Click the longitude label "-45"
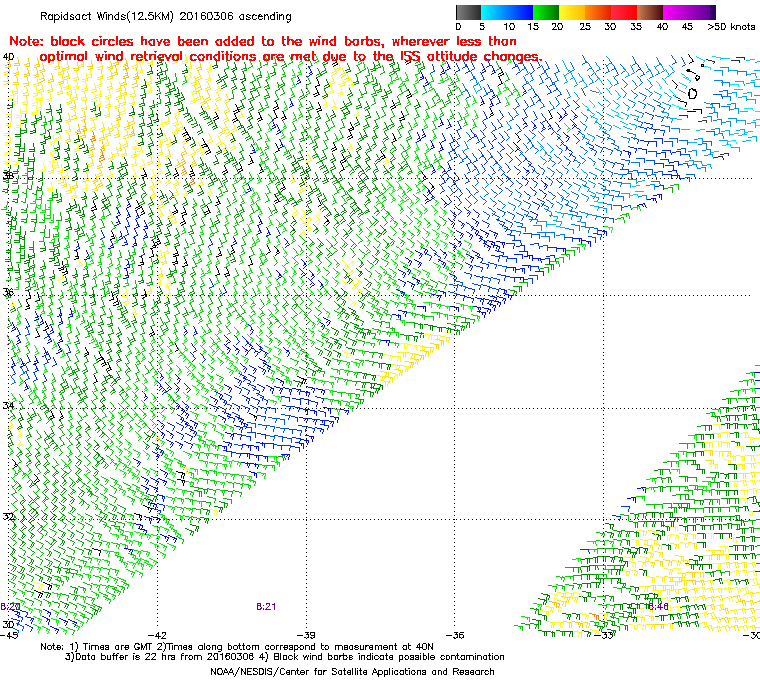This screenshot has width=760, height=688. pos(9,635)
